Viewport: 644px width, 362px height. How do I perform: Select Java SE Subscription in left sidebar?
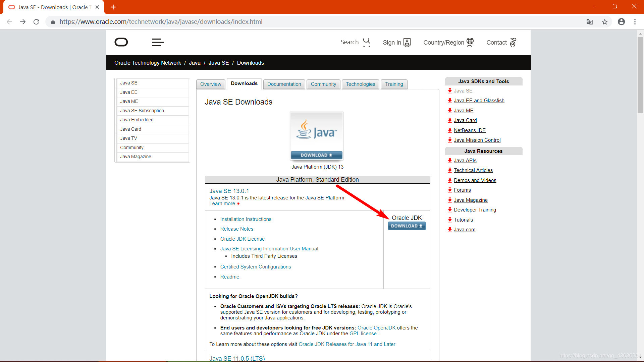[x=142, y=111]
